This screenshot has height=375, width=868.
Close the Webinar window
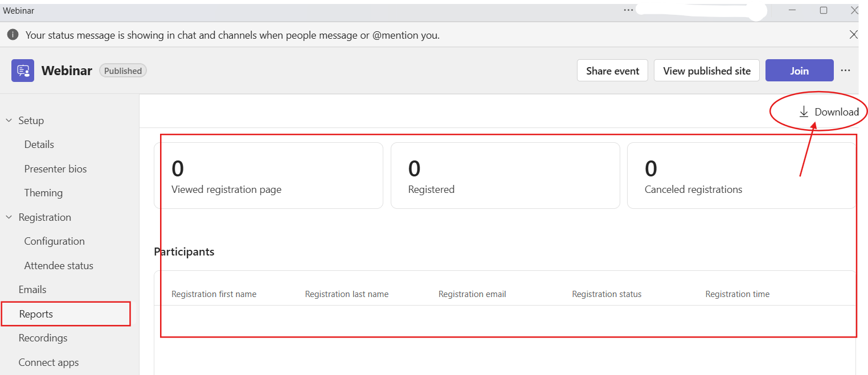tap(854, 10)
